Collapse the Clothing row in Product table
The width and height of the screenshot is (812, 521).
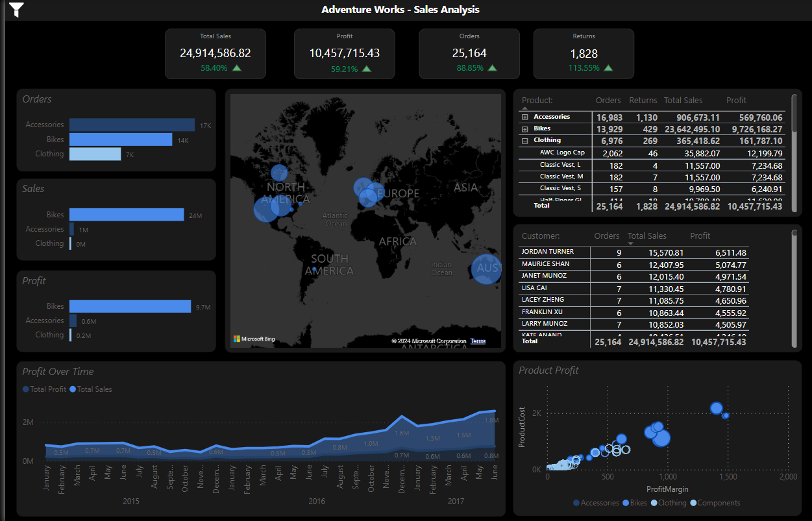pyautogui.click(x=524, y=141)
